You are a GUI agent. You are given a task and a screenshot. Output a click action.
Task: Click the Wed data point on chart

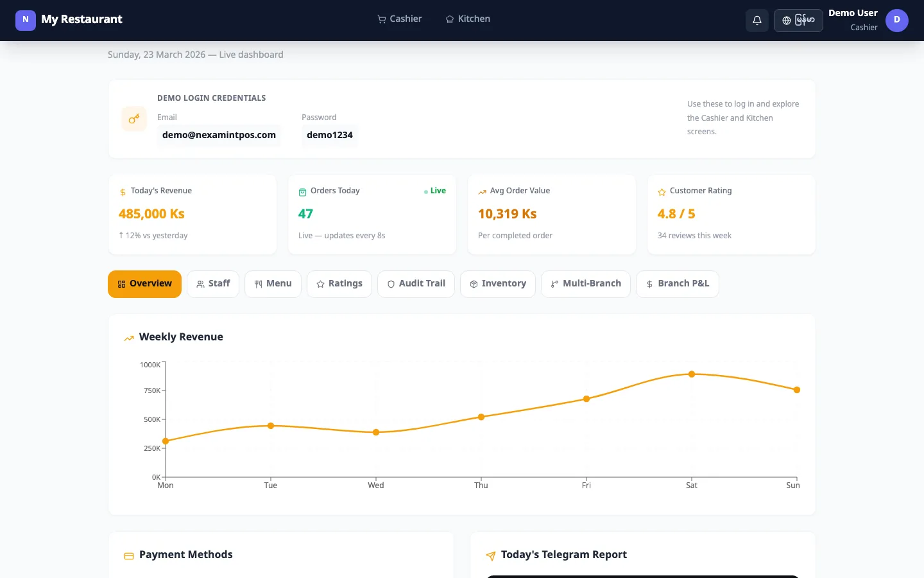[376, 432]
